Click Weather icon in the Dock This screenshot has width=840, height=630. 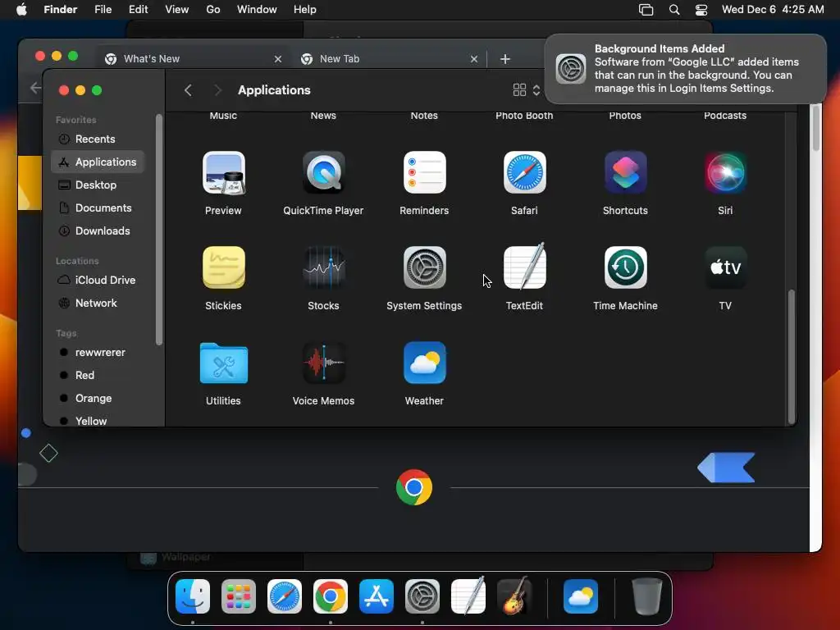click(581, 596)
